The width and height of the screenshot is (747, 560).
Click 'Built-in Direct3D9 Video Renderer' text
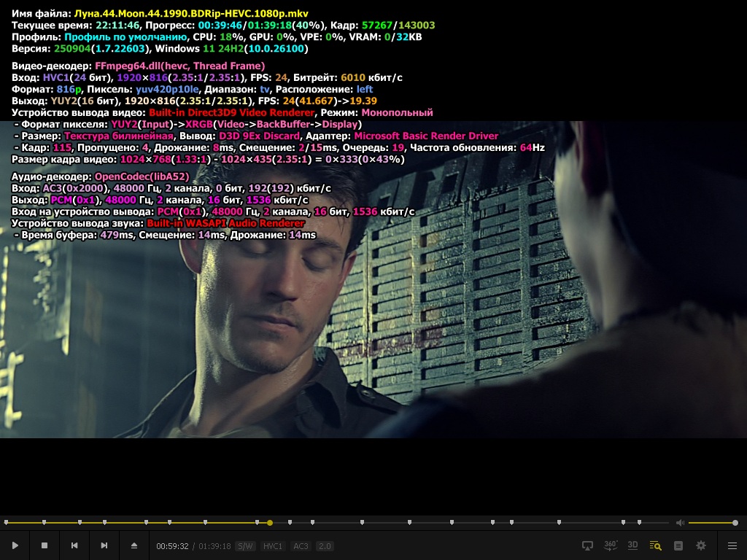pyautogui.click(x=231, y=112)
